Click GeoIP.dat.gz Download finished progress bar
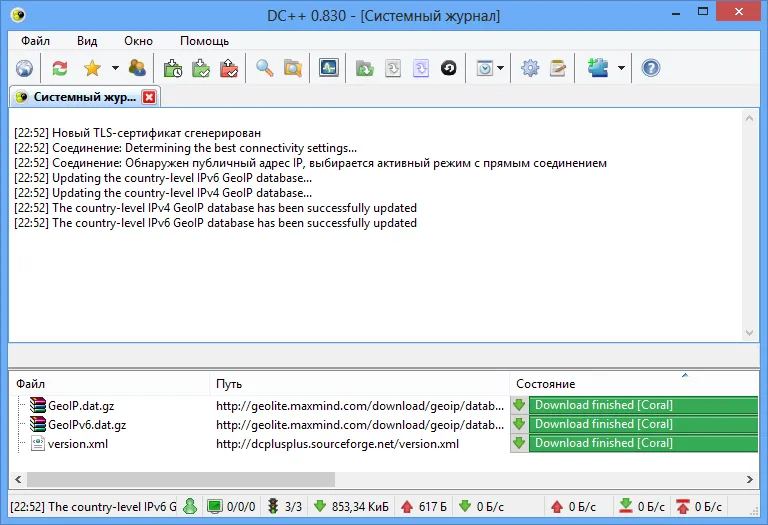This screenshot has height=525, width=768. click(x=643, y=405)
